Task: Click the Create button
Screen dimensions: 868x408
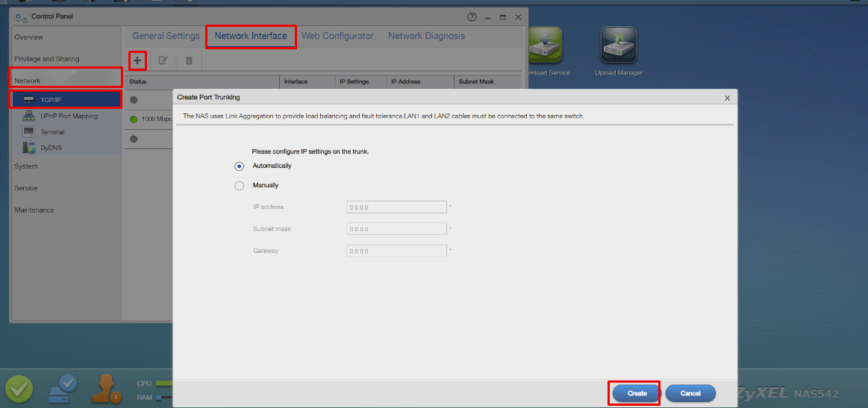Action: [x=637, y=394]
